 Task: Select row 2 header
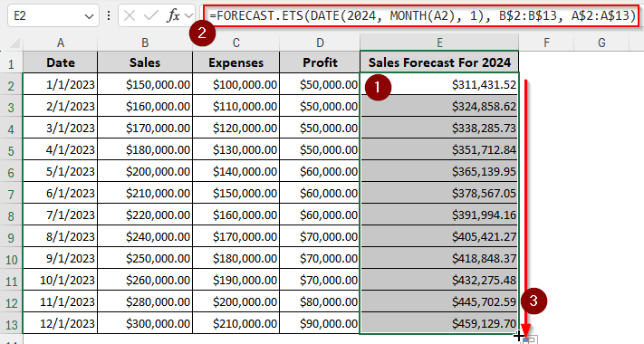point(11,84)
